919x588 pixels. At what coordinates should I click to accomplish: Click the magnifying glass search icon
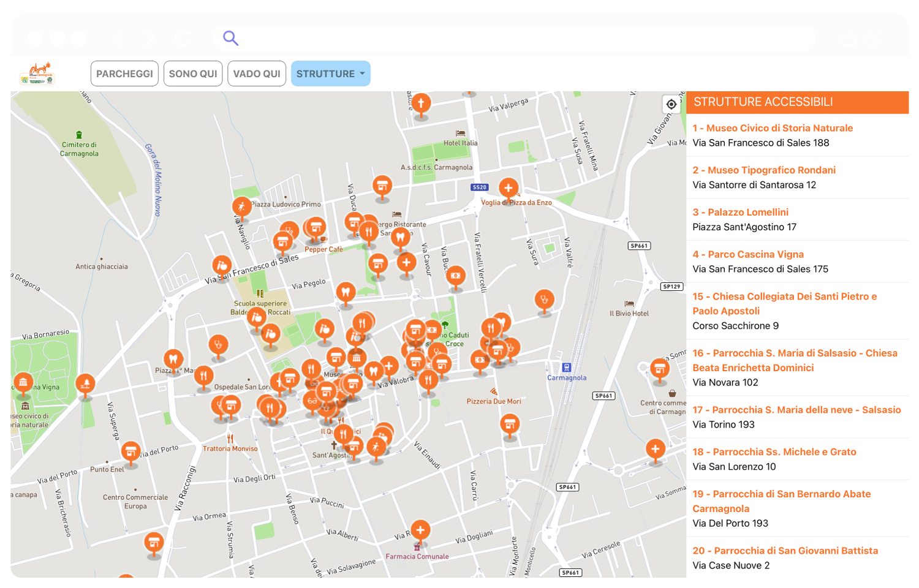[x=230, y=38]
